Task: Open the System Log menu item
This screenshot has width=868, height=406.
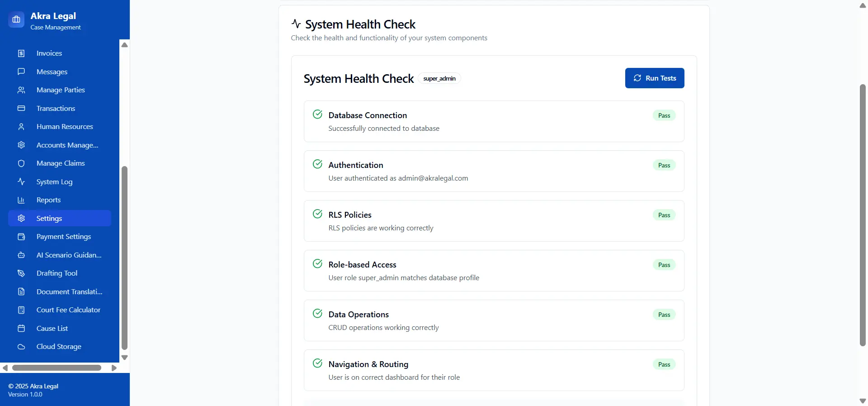Action: [x=54, y=182]
